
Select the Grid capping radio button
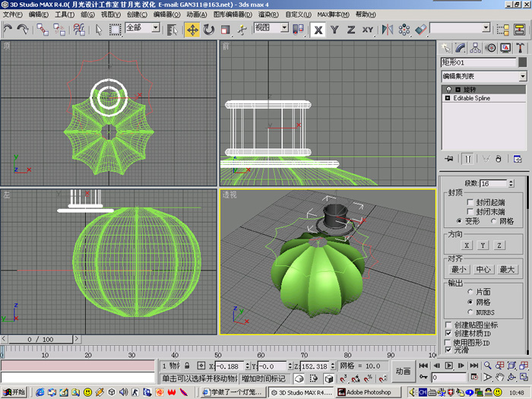pyautogui.click(x=494, y=221)
